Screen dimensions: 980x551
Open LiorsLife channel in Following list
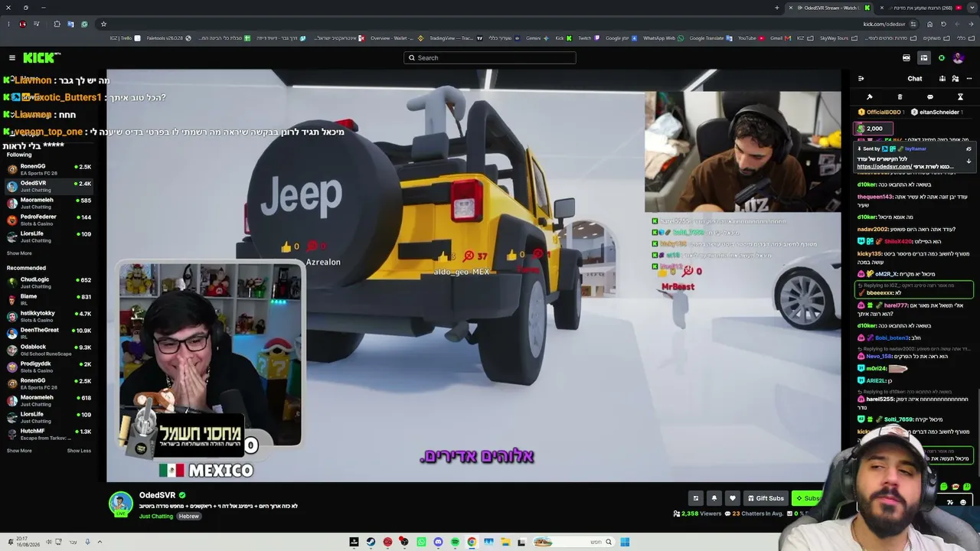[x=49, y=236]
